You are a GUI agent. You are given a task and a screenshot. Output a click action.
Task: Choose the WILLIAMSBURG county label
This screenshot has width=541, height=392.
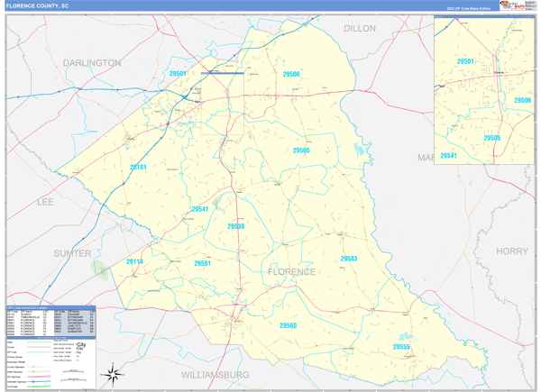pos(215,373)
